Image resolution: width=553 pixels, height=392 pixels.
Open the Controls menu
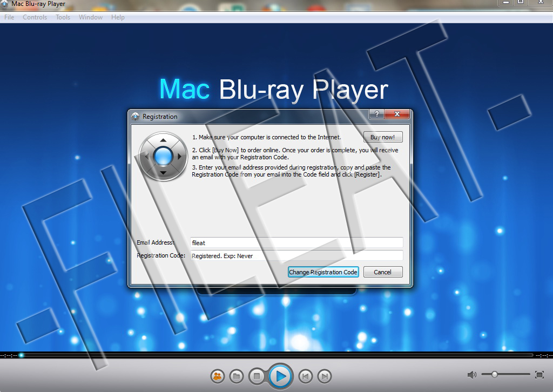[35, 17]
